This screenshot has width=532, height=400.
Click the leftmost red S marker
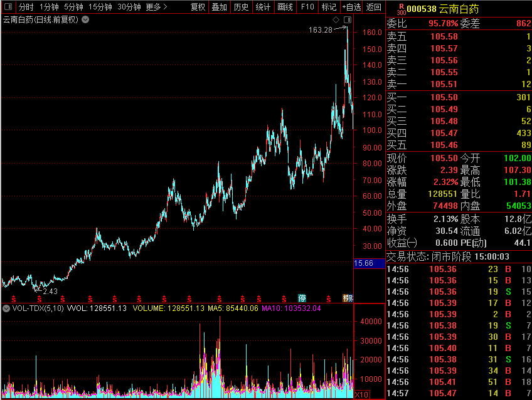coord(14,298)
